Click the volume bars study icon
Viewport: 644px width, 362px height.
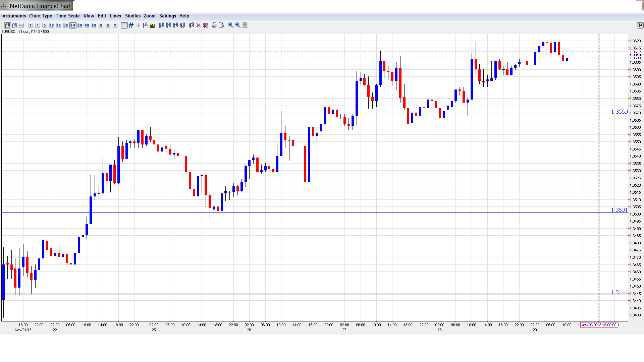[x=152, y=25]
